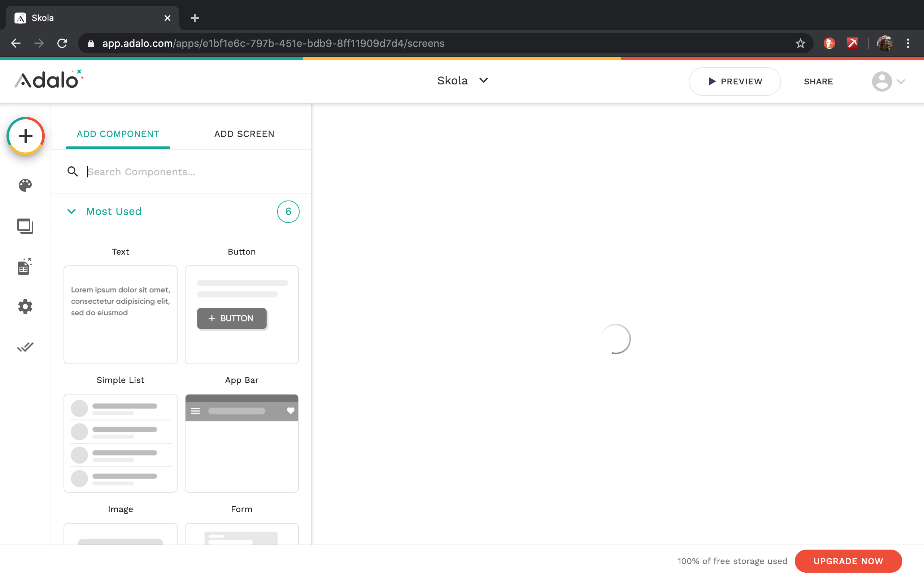Open the Publish double-checkmark icon
The height and width of the screenshot is (577, 924).
tap(25, 347)
